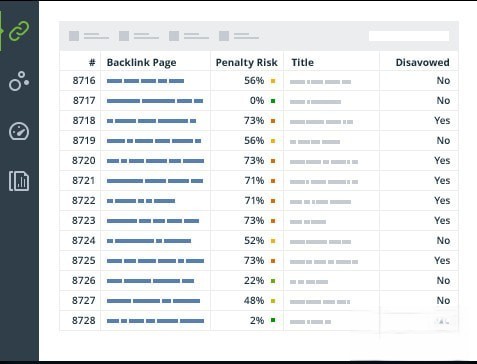Open backlink page link in row 8724

149,241
